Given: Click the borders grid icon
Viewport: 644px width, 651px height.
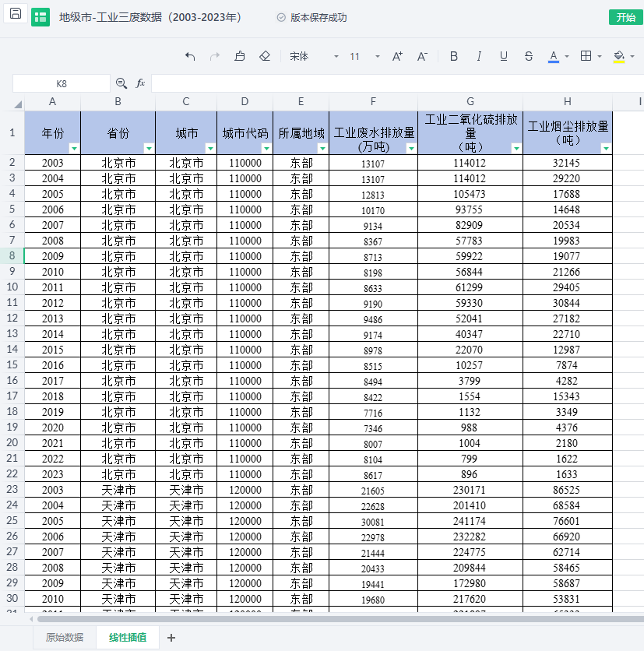Looking at the screenshot, I should tap(586, 56).
